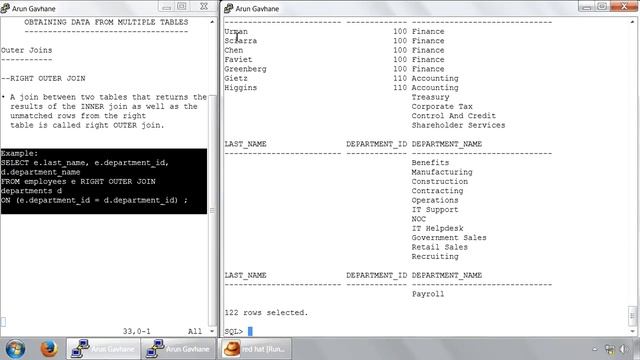Screen dimensions: 640x360
Task: Click 'Operations' department row
Action: (435, 200)
